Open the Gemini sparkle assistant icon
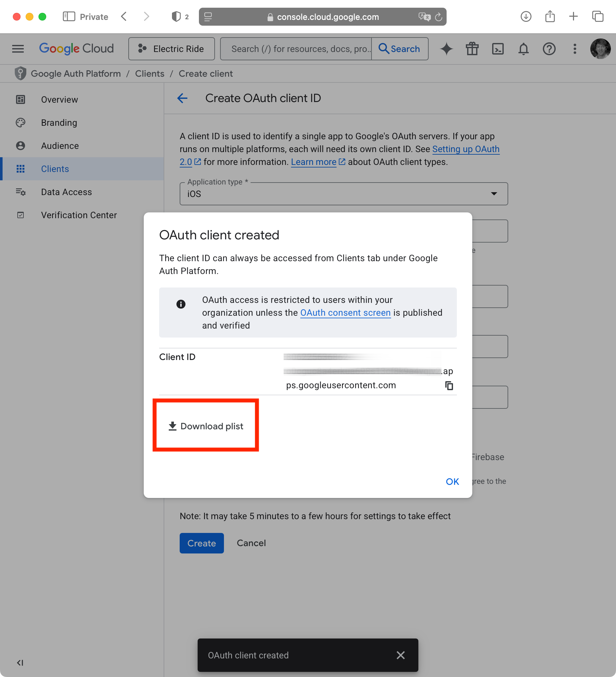The height and width of the screenshot is (677, 616). pos(446,49)
